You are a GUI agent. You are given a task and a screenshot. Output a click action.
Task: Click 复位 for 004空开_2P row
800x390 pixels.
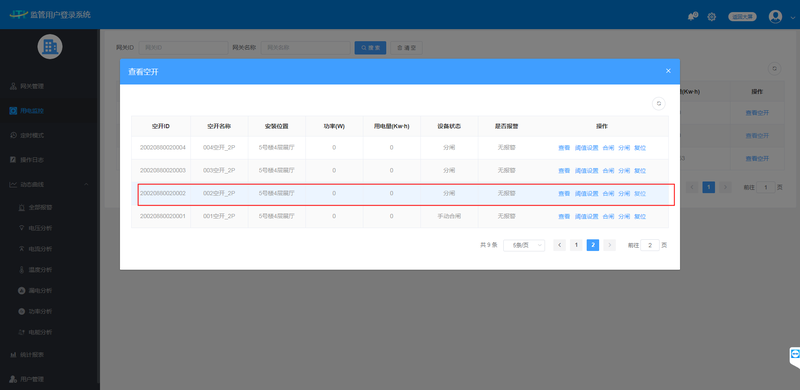tap(640, 148)
